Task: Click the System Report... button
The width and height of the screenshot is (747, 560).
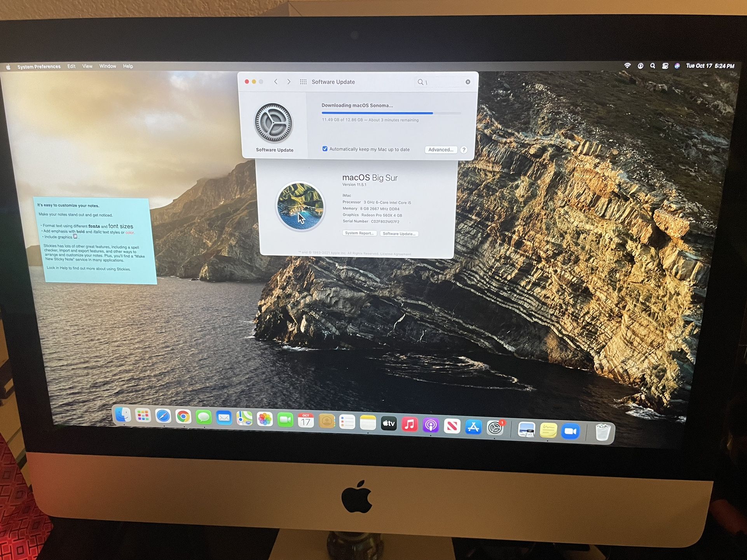Action: pos(359,233)
